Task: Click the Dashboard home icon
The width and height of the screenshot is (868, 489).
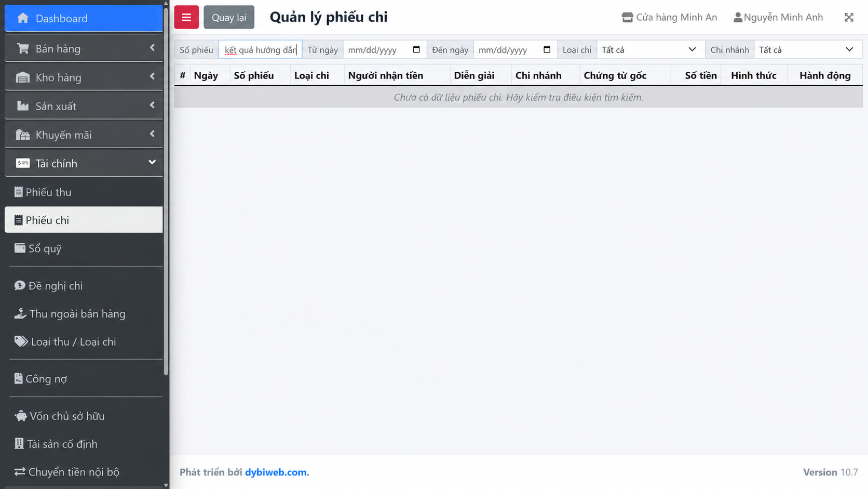Action: pyautogui.click(x=23, y=18)
